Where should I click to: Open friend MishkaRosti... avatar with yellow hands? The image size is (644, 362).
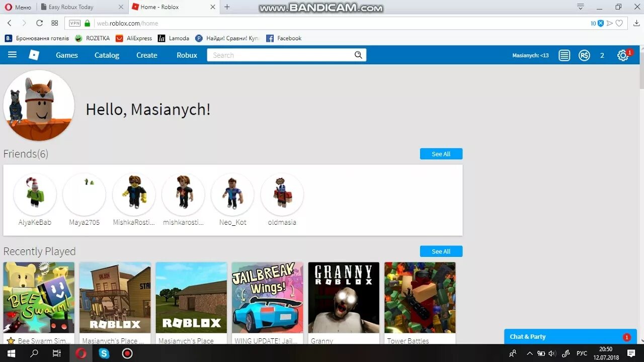(133, 195)
